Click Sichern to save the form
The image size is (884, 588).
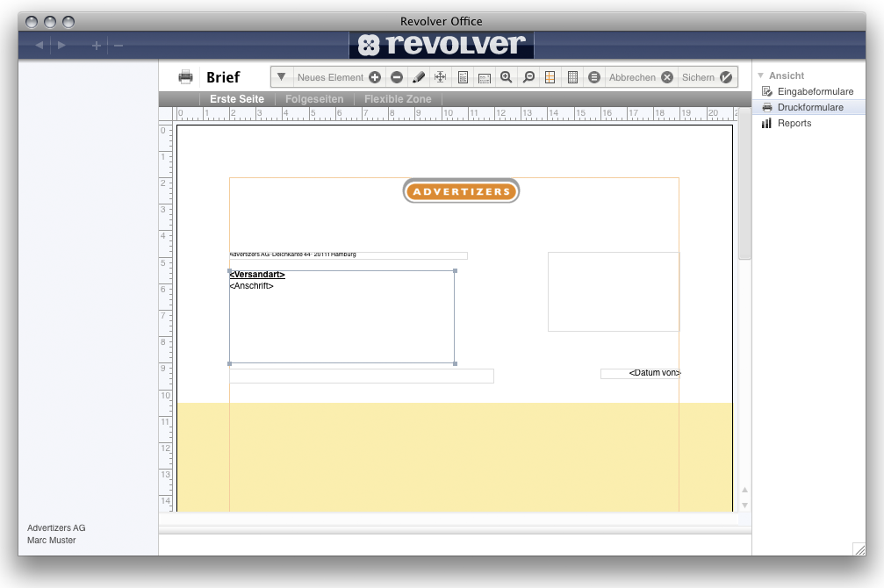(x=707, y=77)
